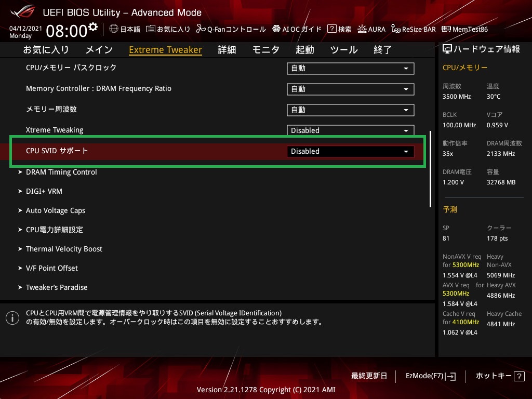The image size is (532, 399).
Task: Select Extreme Tweaker tab
Action: tap(166, 50)
